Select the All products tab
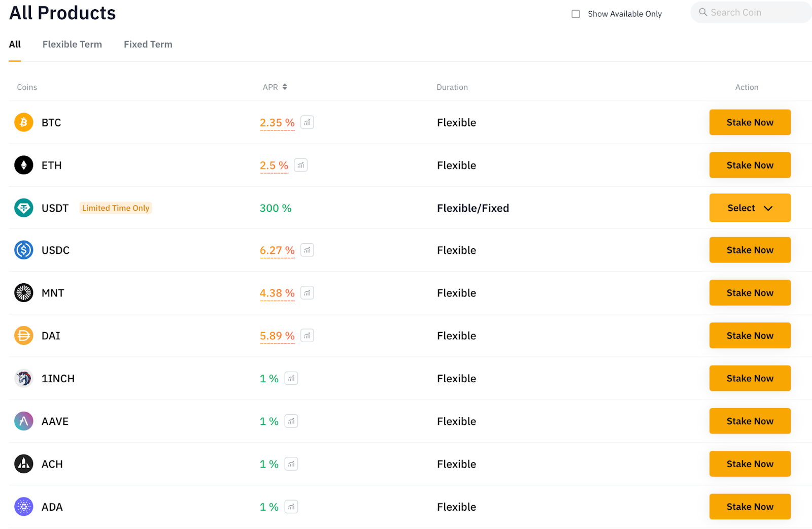 point(15,44)
